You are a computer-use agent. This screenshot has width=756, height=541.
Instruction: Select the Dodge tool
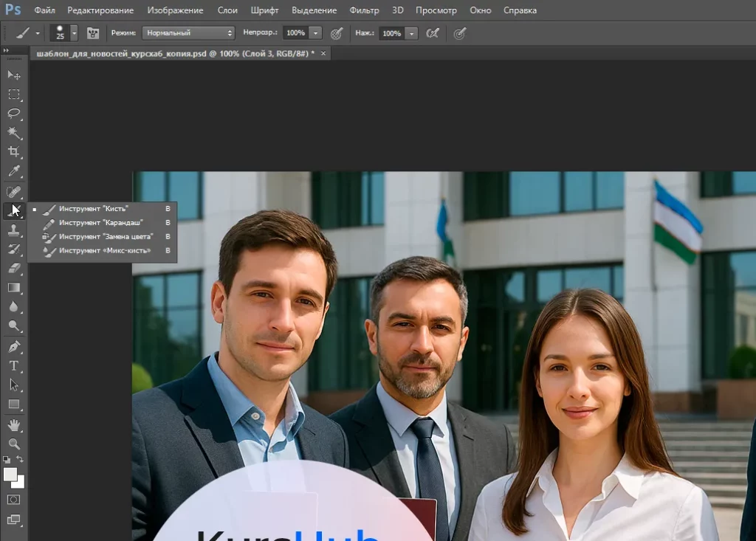(13, 326)
